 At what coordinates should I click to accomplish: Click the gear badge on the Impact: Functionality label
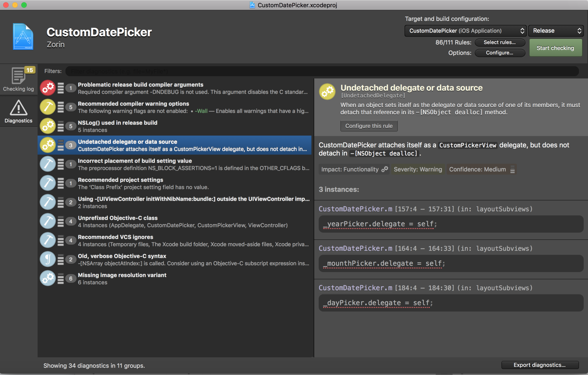point(385,169)
